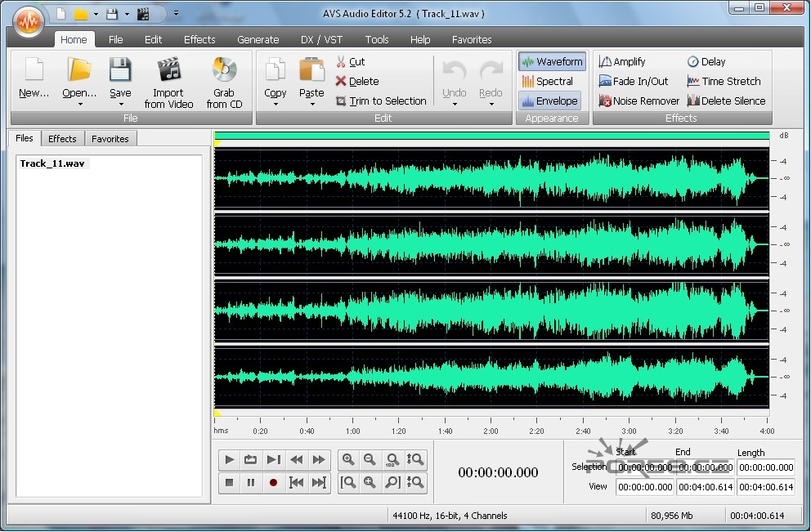
Task: Click the ribbon Save button
Action: click(120, 77)
